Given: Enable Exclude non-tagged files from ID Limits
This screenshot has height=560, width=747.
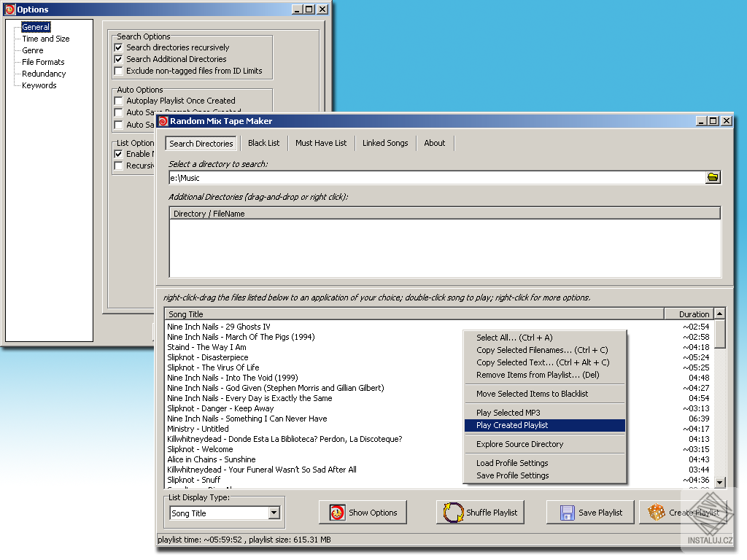Looking at the screenshot, I should (119, 71).
